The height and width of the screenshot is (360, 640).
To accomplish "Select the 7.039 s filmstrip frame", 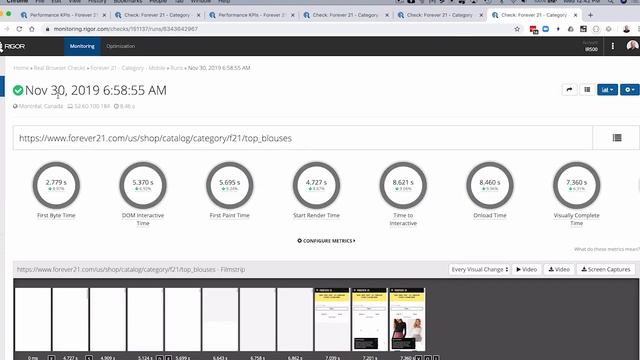I will (x=332, y=319).
